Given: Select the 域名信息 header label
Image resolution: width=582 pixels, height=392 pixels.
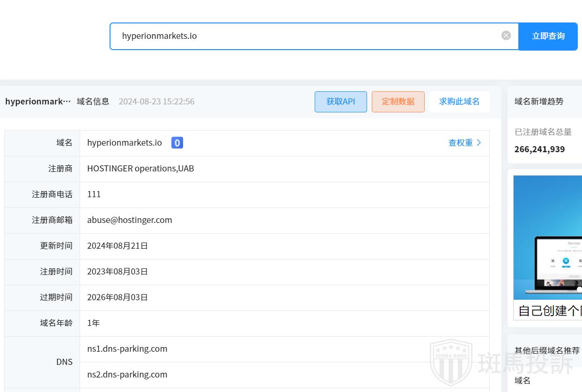Looking at the screenshot, I should pyautogui.click(x=93, y=102).
